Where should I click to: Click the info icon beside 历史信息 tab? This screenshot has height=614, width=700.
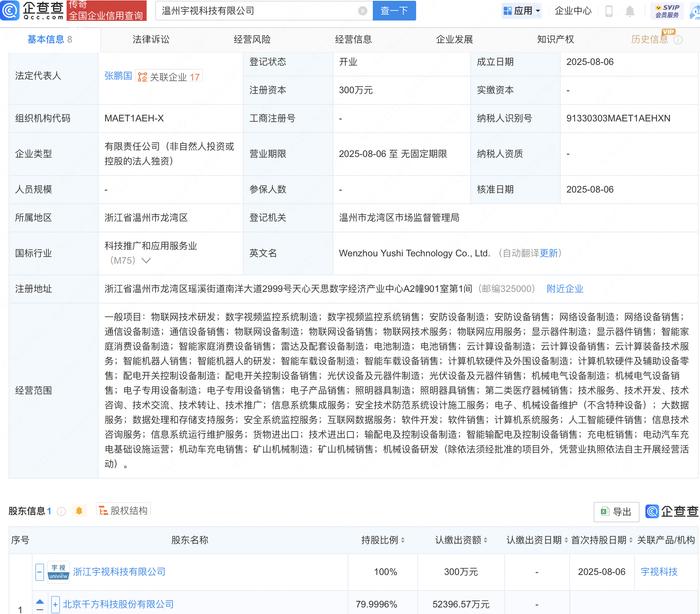tap(678, 40)
